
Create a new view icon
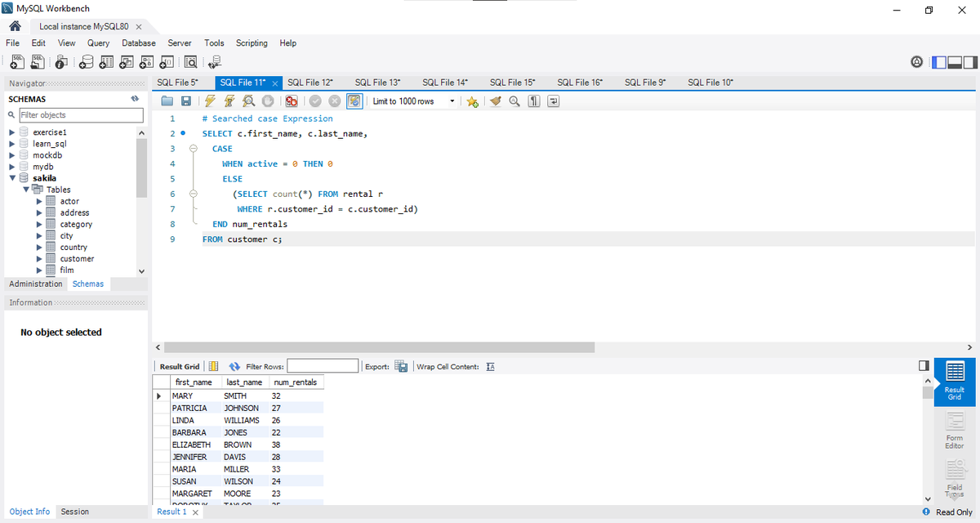click(x=127, y=62)
